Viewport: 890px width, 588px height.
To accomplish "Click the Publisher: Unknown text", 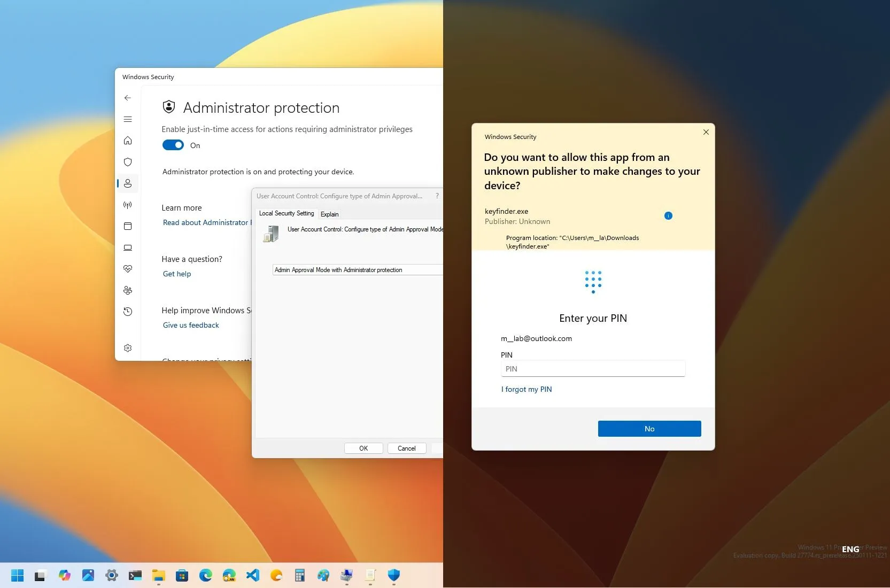I will (x=517, y=221).
